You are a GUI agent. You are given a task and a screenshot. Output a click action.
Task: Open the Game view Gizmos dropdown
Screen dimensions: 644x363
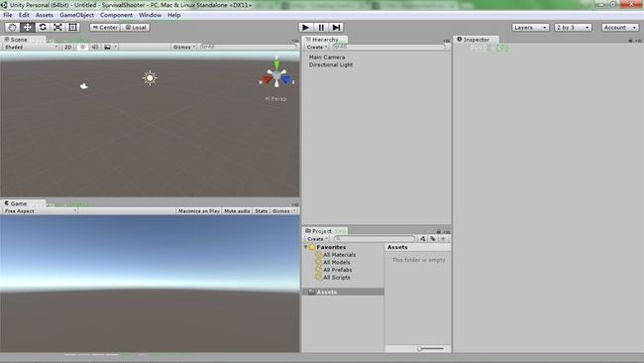[x=283, y=211]
